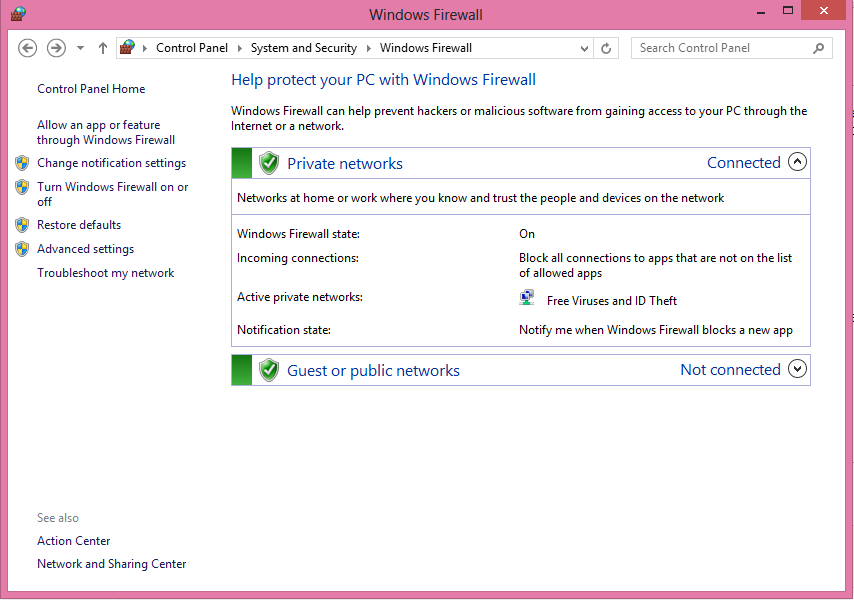Open Allow an app or feature through Windows Firewall

105,133
